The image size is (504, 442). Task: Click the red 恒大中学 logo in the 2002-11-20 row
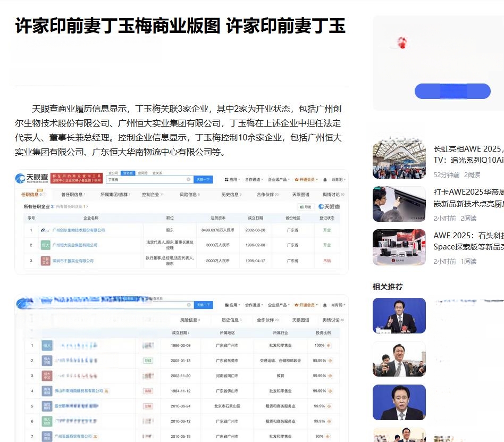(x=47, y=376)
